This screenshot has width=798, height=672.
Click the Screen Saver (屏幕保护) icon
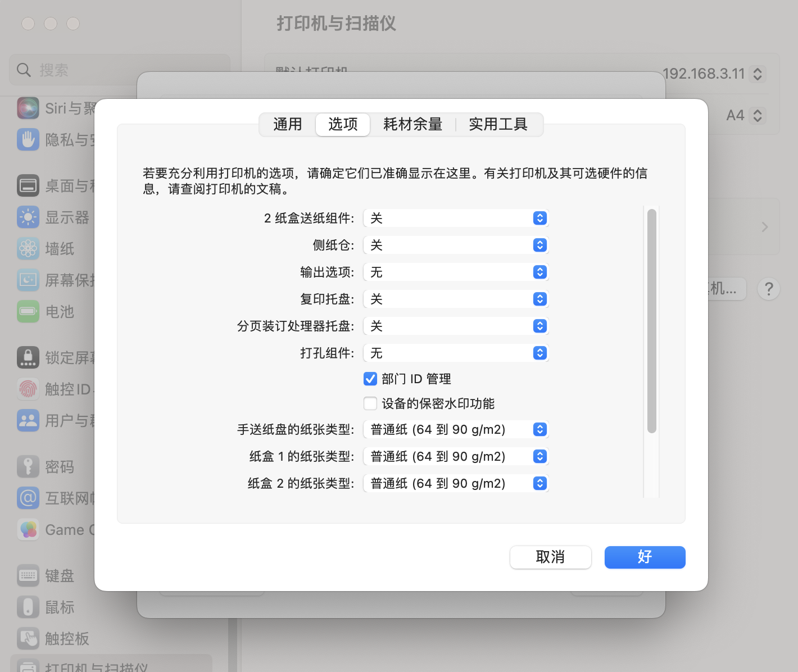point(28,280)
